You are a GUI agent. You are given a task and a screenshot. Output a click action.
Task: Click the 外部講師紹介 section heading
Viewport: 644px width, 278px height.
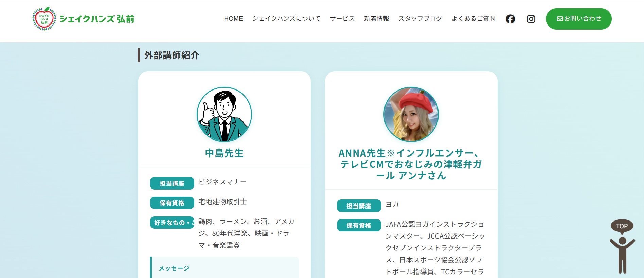pos(172,55)
